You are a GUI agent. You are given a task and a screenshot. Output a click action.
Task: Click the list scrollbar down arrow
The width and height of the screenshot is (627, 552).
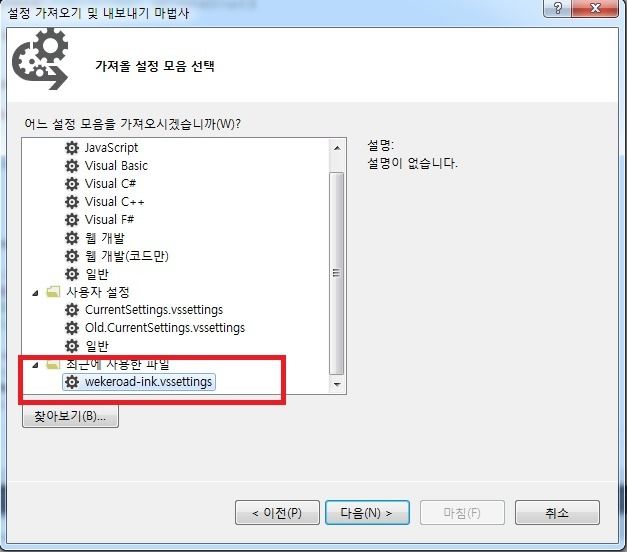click(337, 384)
